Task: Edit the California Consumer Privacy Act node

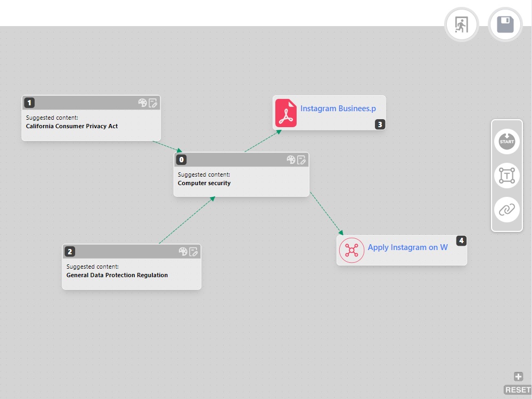Action: pos(153,103)
